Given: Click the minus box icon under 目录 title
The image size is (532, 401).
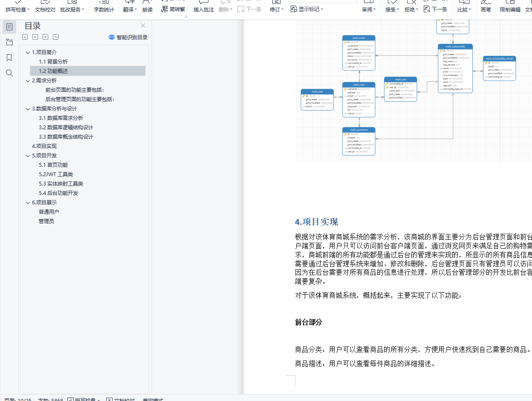Looking at the screenshot, I should 56,37.
